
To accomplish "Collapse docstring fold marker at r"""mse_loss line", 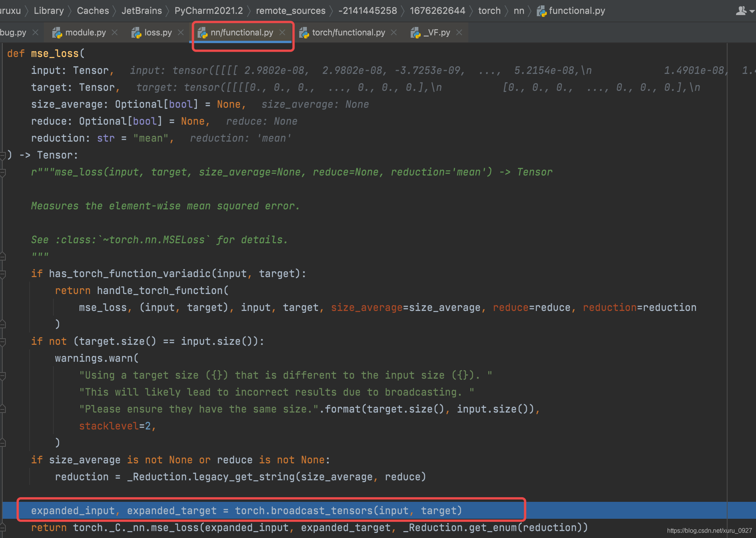I will [3, 173].
